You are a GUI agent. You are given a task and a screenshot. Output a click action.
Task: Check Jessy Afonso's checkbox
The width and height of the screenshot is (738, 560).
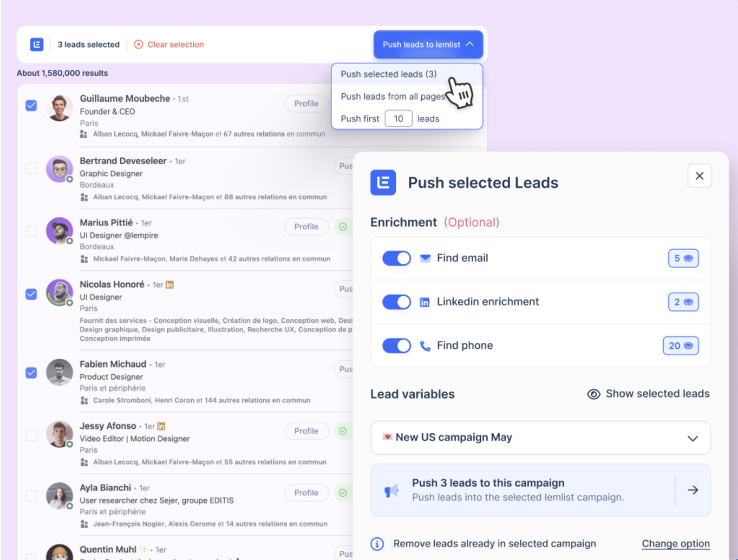click(x=31, y=435)
